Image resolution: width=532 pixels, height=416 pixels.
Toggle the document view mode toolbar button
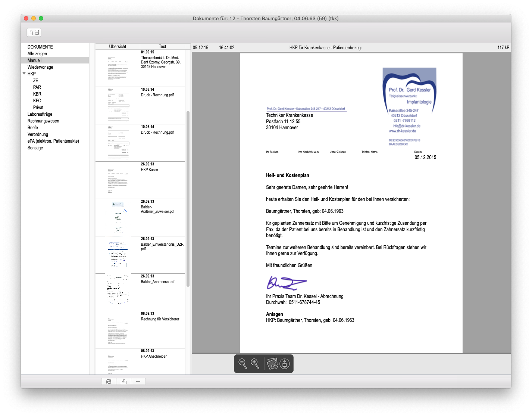[34, 32]
